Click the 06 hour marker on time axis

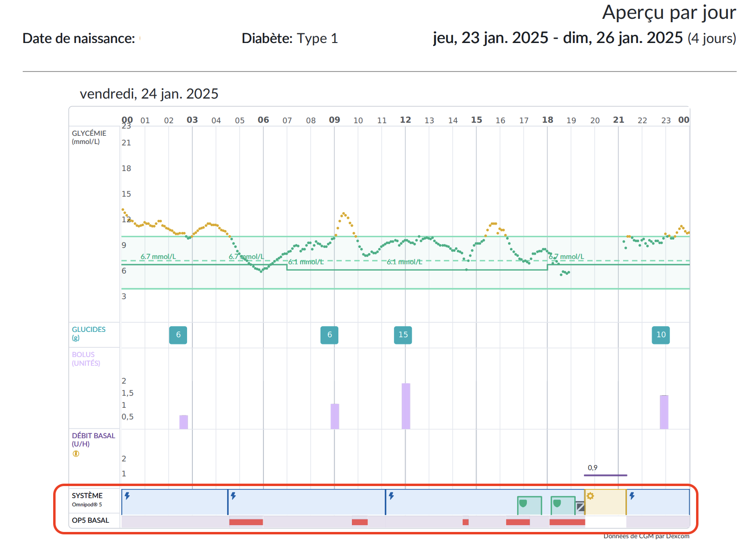[263, 120]
